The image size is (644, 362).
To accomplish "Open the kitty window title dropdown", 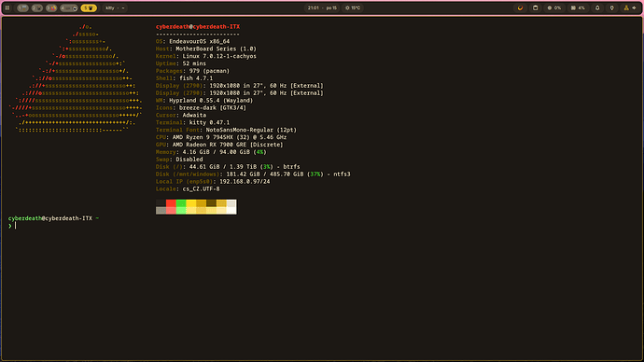I will pos(115,7).
